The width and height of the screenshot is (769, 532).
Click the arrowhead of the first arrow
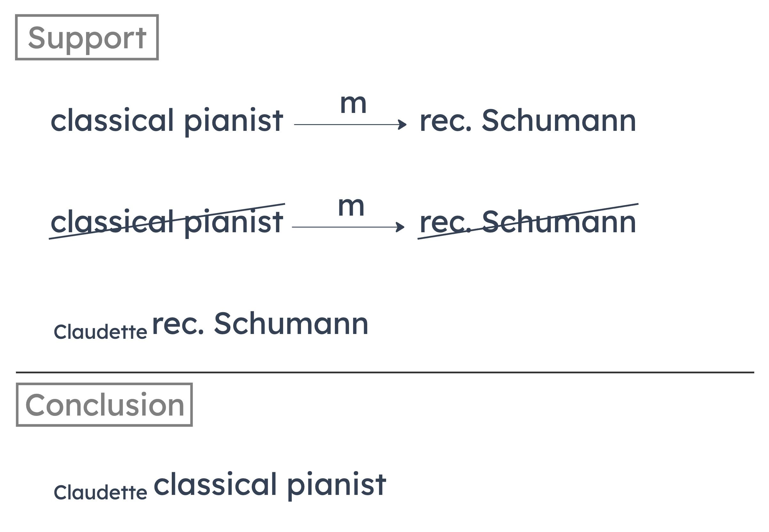(403, 124)
